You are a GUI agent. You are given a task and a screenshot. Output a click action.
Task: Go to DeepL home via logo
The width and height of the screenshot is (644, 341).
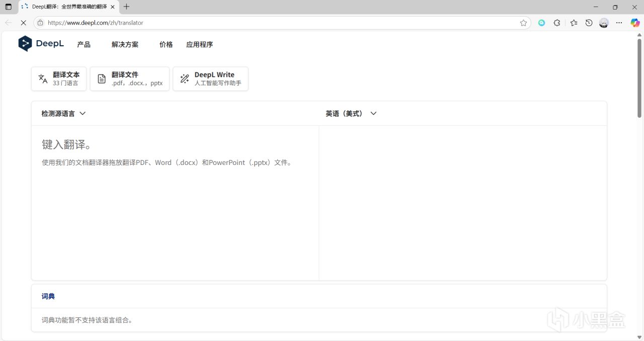[41, 44]
